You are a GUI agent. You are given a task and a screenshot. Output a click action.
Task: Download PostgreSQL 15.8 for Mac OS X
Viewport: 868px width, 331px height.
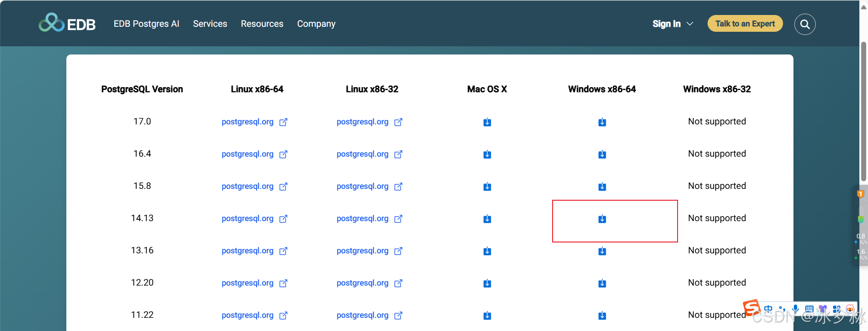487,187
